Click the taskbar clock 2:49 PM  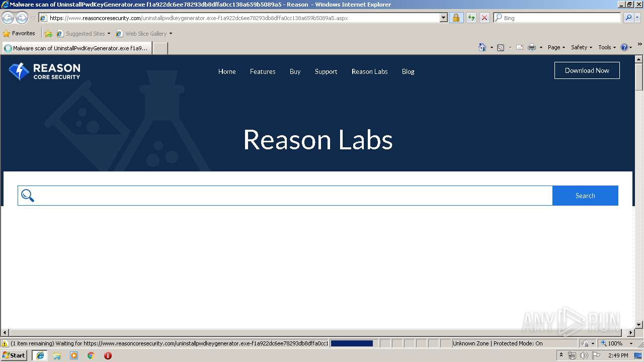618,355
